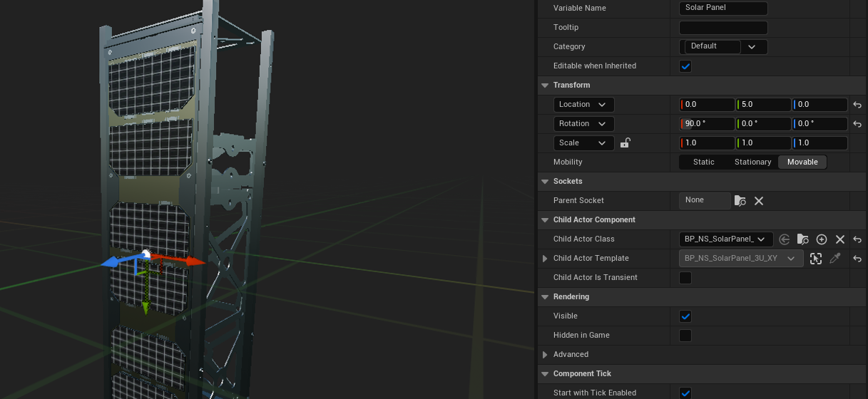
Task: Open the Rotation type dropdown
Action: tap(583, 124)
